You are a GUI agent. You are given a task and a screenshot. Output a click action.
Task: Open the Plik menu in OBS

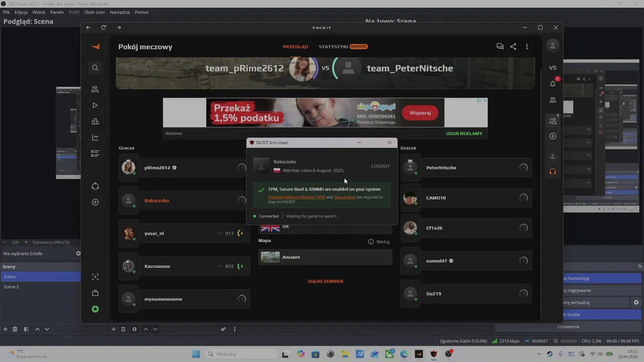[x=6, y=12]
